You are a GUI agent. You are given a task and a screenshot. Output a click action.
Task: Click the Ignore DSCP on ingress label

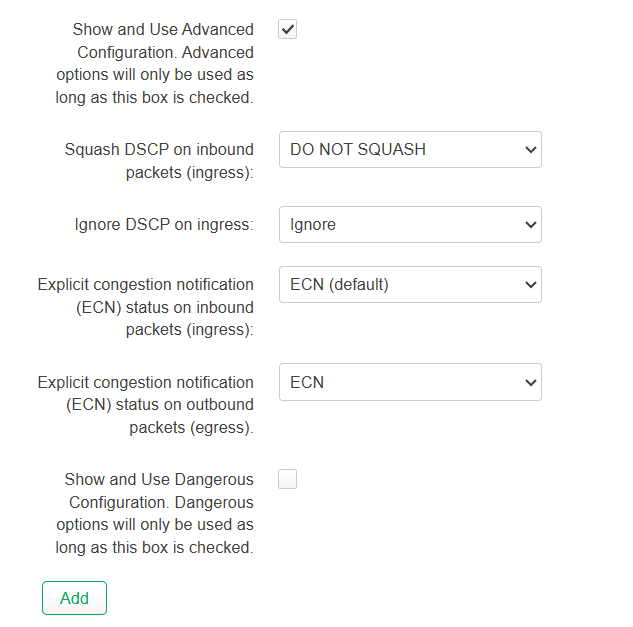(164, 225)
